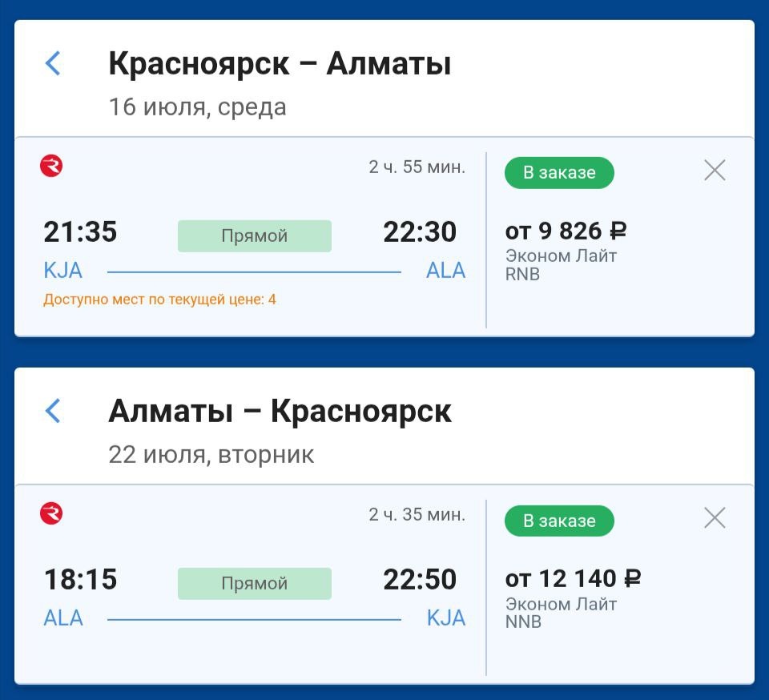Toggle the 'В заказе' badge for return flight
This screenshot has width=769, height=700.
[559, 521]
